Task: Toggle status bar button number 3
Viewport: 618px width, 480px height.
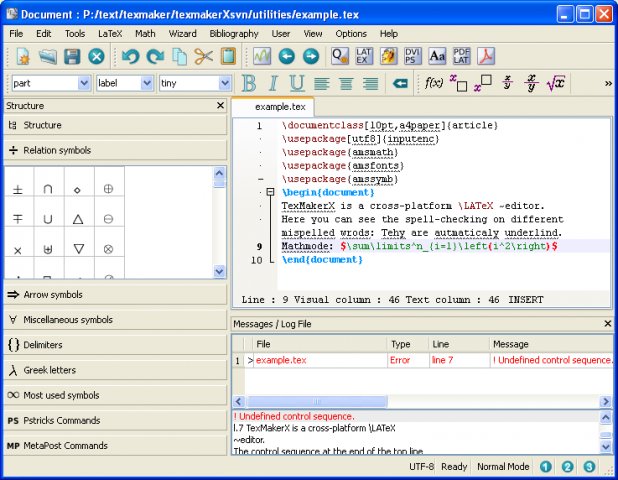Action: pyautogui.click(x=589, y=466)
